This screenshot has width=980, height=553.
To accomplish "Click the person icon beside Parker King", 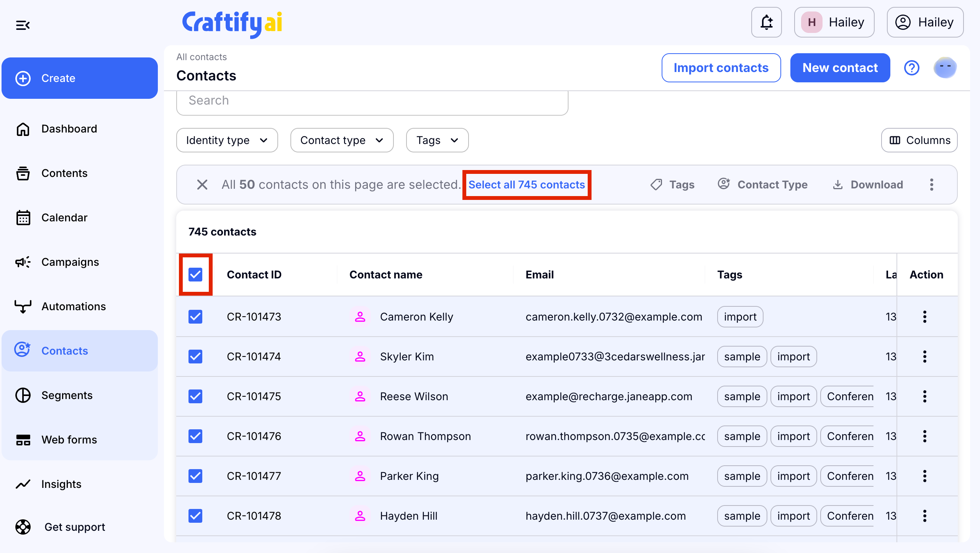I will [x=360, y=476].
